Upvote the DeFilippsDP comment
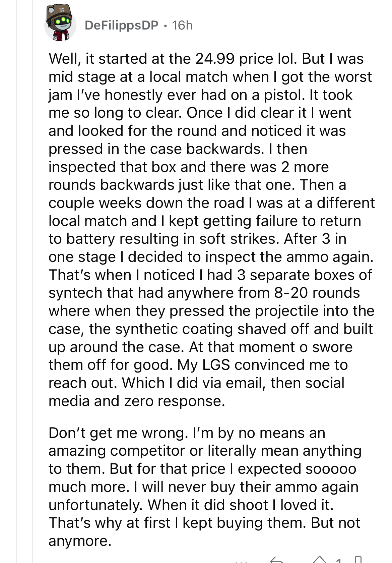392x563 pixels. [x=319, y=559]
